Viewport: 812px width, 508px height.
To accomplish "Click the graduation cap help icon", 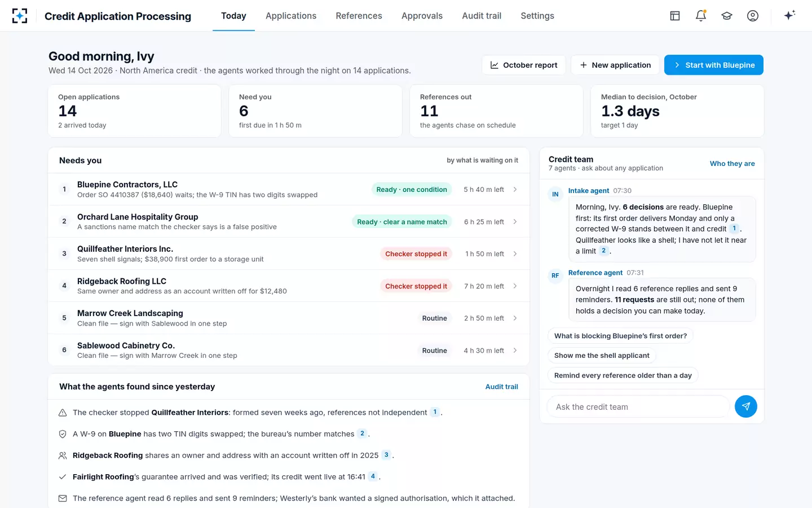I will (x=727, y=16).
